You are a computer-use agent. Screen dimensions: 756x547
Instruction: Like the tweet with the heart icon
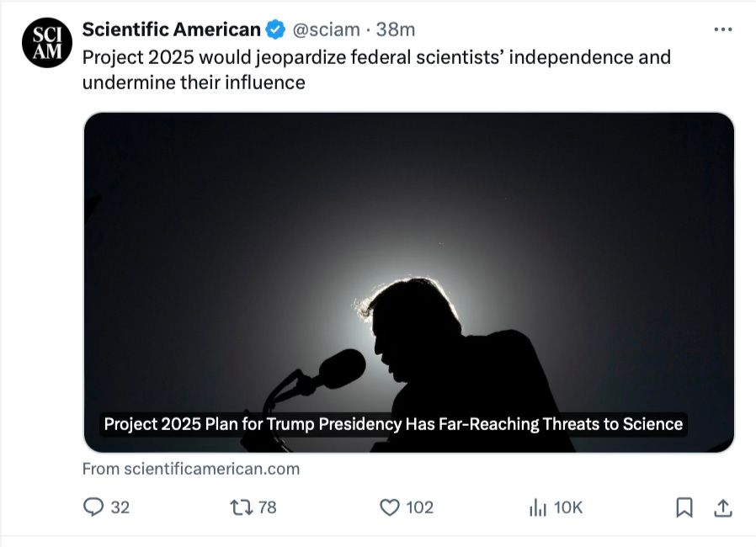coord(389,507)
